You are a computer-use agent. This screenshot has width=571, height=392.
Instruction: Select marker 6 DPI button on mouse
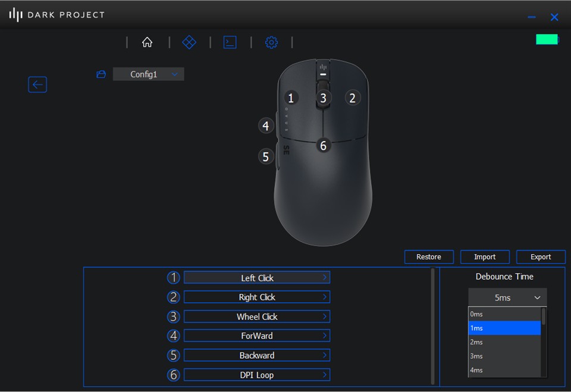323,145
